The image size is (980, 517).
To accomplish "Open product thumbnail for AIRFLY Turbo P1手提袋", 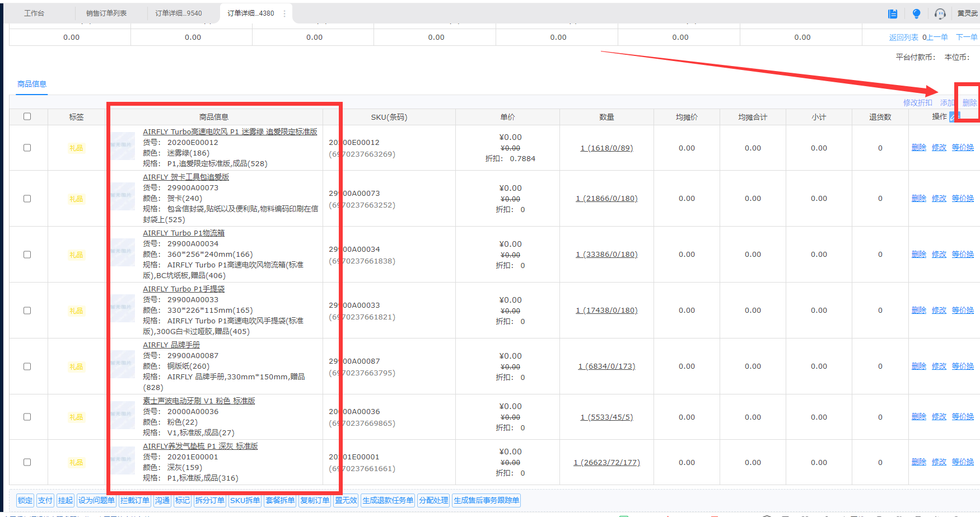I will (x=122, y=308).
